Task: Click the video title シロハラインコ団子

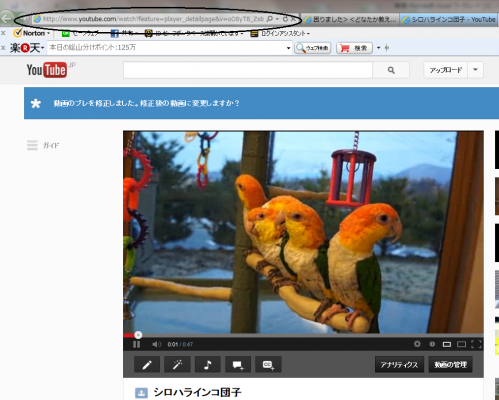Action: (x=197, y=392)
